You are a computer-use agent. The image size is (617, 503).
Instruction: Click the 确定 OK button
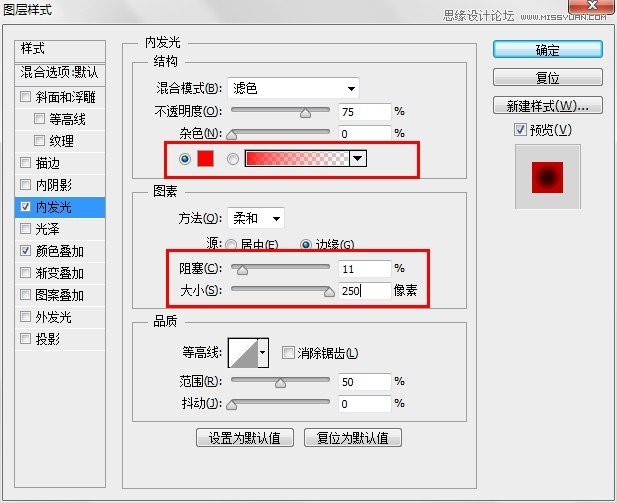pyautogui.click(x=547, y=50)
